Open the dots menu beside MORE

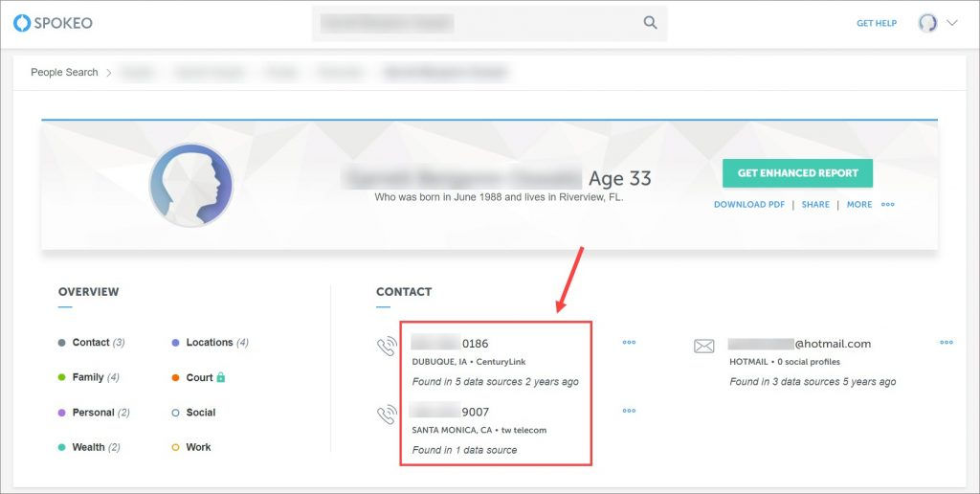(x=888, y=205)
